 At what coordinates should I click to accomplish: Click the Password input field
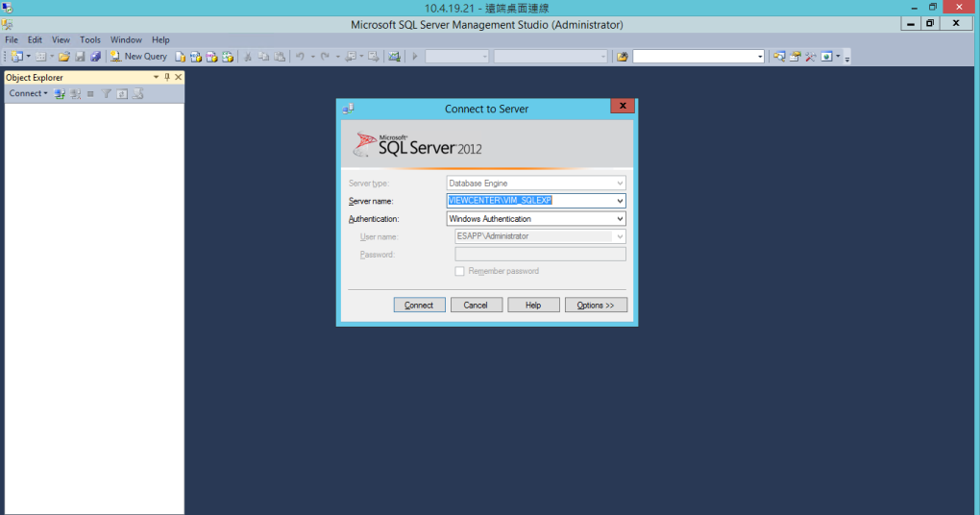click(540, 254)
